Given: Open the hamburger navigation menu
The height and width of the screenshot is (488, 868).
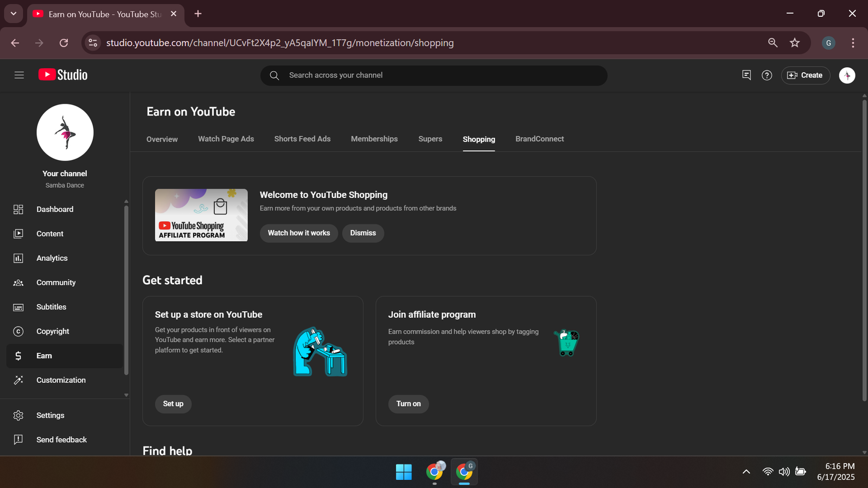Looking at the screenshot, I should tap(19, 75).
